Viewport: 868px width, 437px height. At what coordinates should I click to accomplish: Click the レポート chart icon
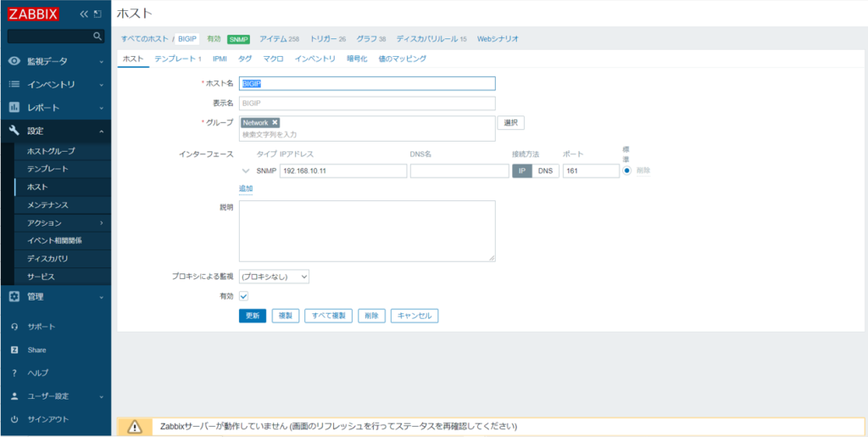[14, 108]
